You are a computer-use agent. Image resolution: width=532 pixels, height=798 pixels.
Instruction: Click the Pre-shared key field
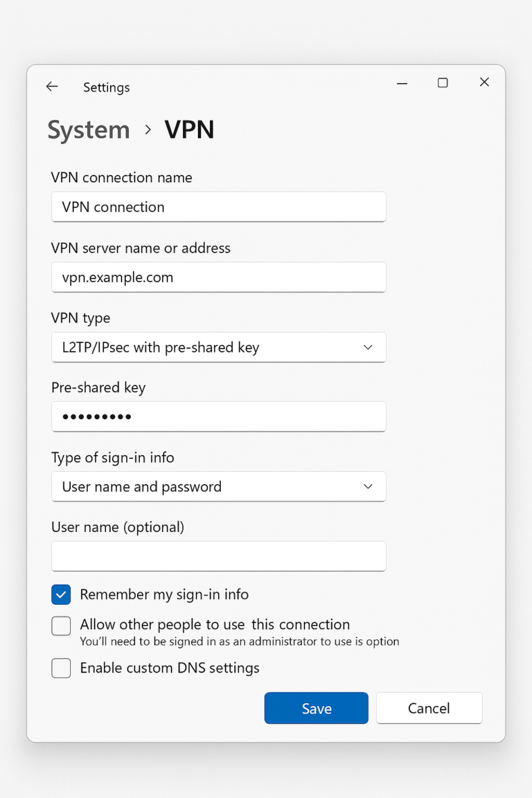[x=219, y=416]
